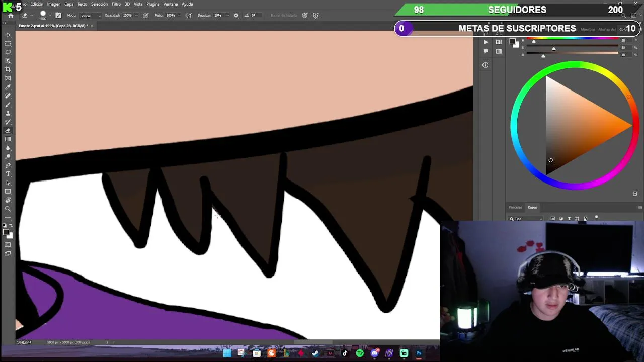This screenshot has height=362, width=644.
Task: Open the Suavizar value dropdown
Action: [227, 15]
